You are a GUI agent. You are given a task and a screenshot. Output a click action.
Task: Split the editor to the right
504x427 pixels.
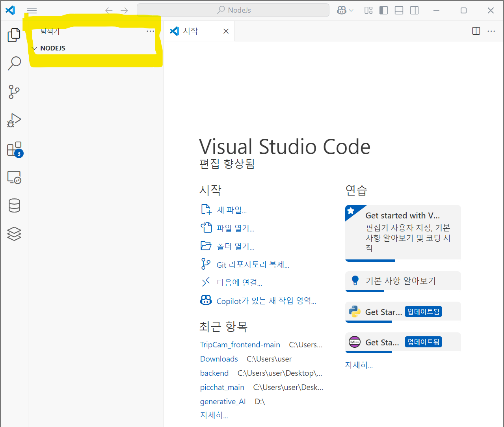pyautogui.click(x=476, y=31)
